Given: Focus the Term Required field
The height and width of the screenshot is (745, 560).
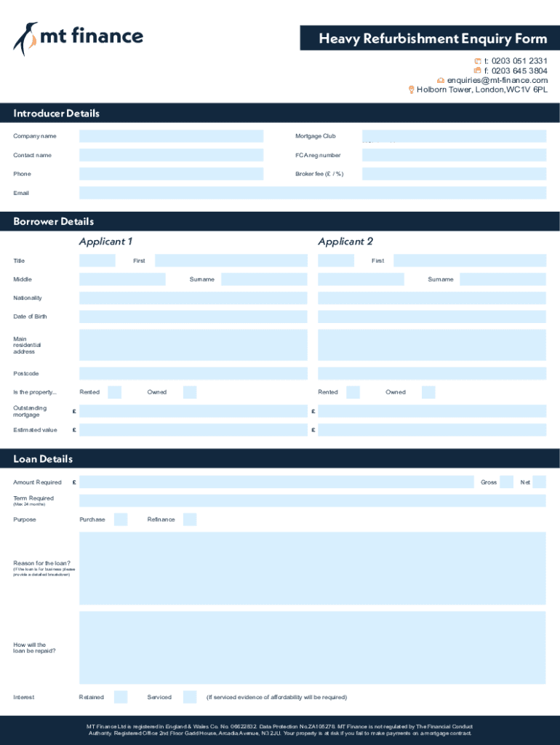Looking at the screenshot, I should pos(312,501).
